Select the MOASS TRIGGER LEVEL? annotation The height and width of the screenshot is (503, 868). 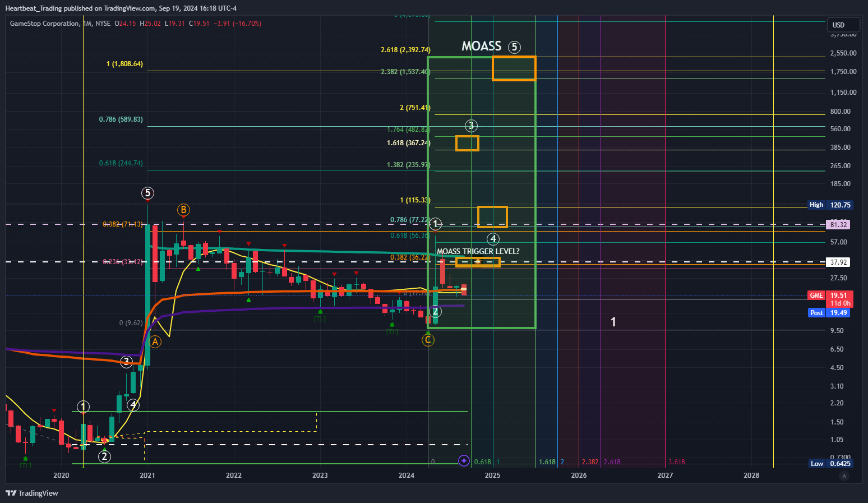[478, 251]
